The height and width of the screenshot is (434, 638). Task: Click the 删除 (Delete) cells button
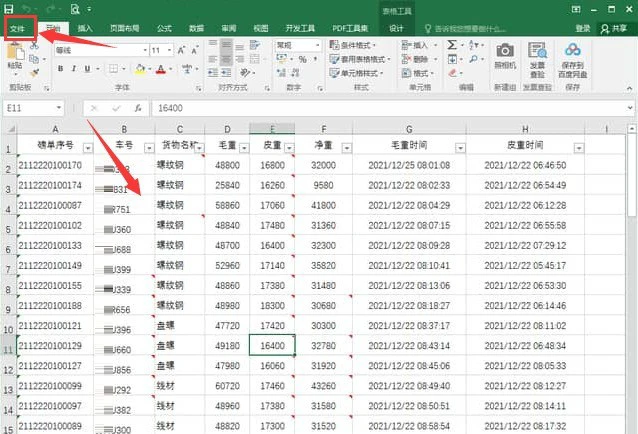pyautogui.click(x=420, y=59)
